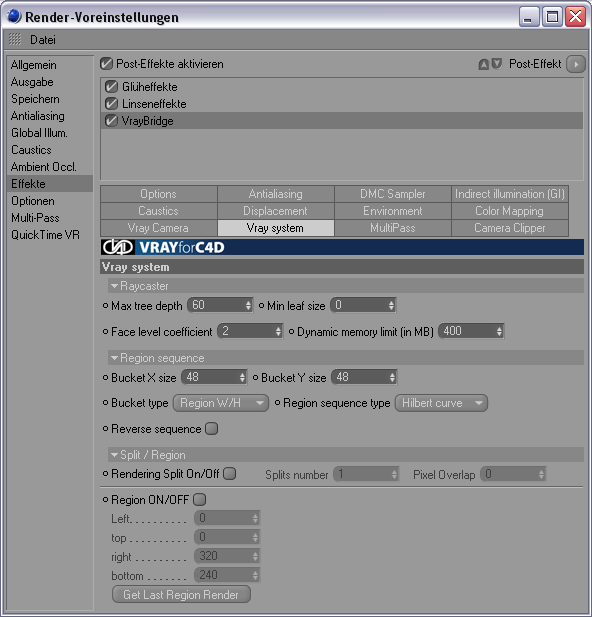Screen dimensions: 592x617
Task: Open the Bucket type dropdown
Action: coord(221,403)
